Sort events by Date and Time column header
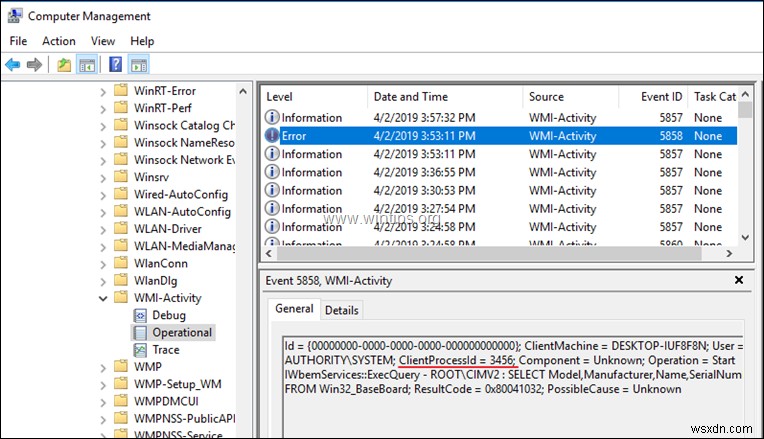Image resolution: width=764 pixels, height=439 pixels. (x=445, y=96)
